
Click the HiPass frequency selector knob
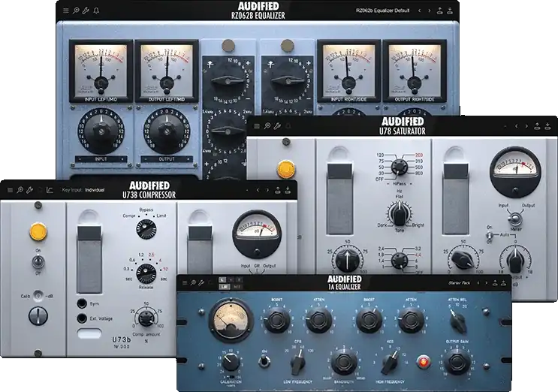tap(399, 167)
